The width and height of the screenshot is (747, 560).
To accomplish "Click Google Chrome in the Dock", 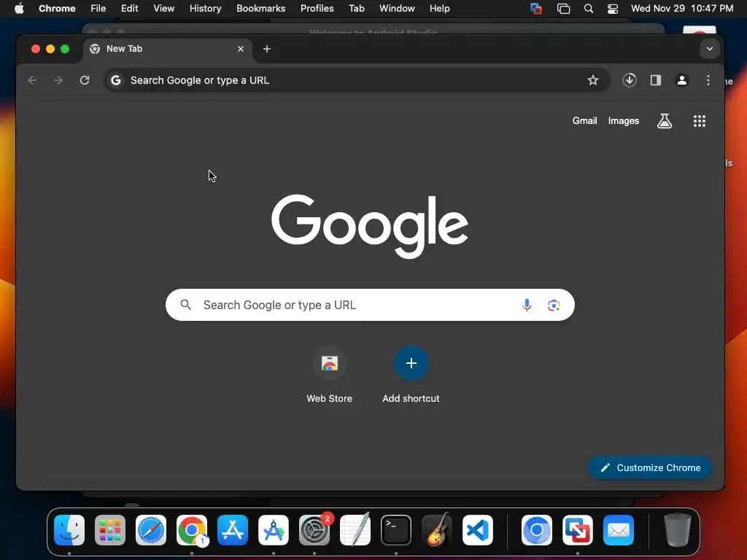I will click(192, 530).
